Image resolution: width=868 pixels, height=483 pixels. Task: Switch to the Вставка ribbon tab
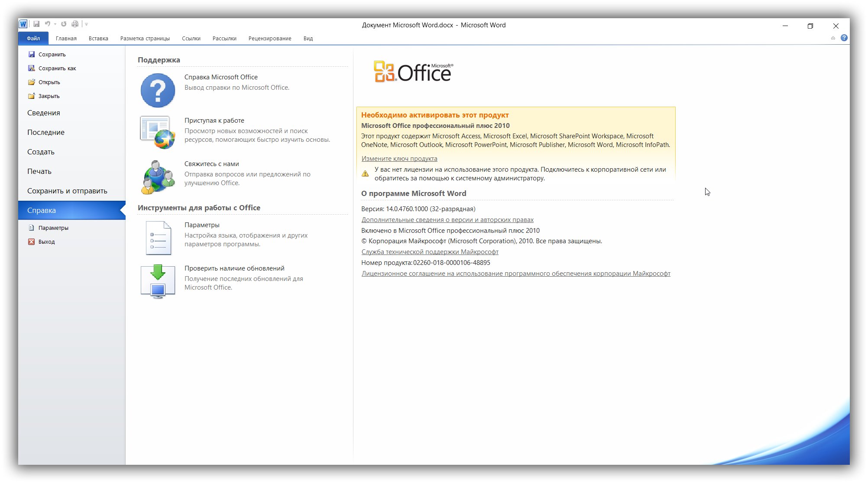[98, 38]
